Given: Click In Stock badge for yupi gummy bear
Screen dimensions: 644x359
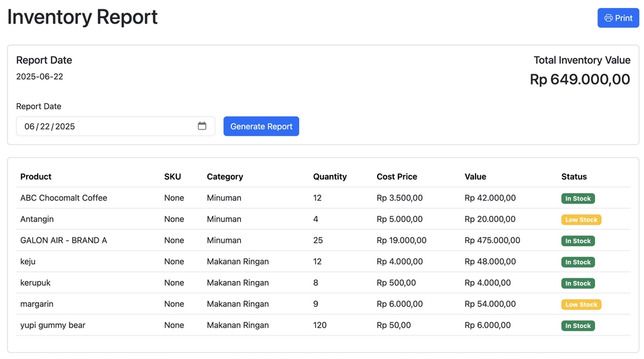Looking at the screenshot, I should pyautogui.click(x=578, y=326).
